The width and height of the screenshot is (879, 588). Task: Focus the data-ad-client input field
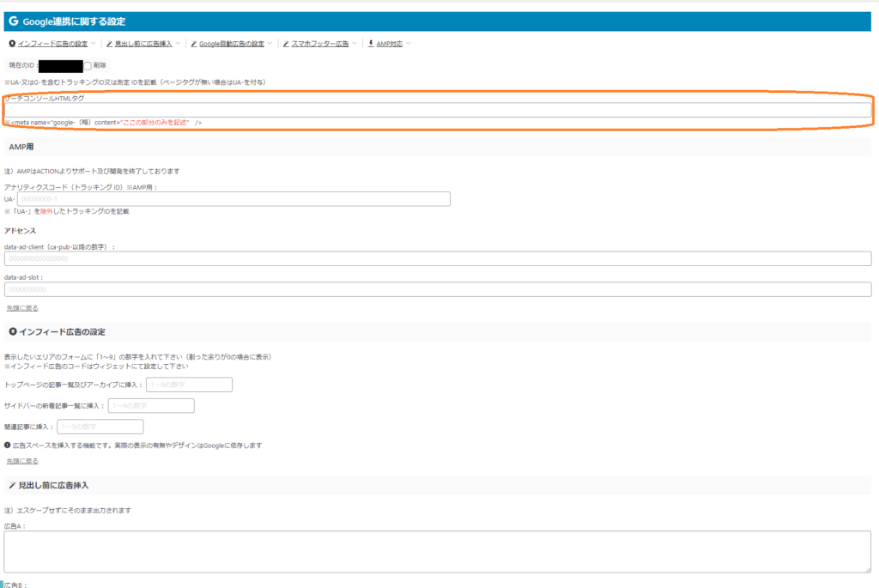pyautogui.click(x=438, y=258)
